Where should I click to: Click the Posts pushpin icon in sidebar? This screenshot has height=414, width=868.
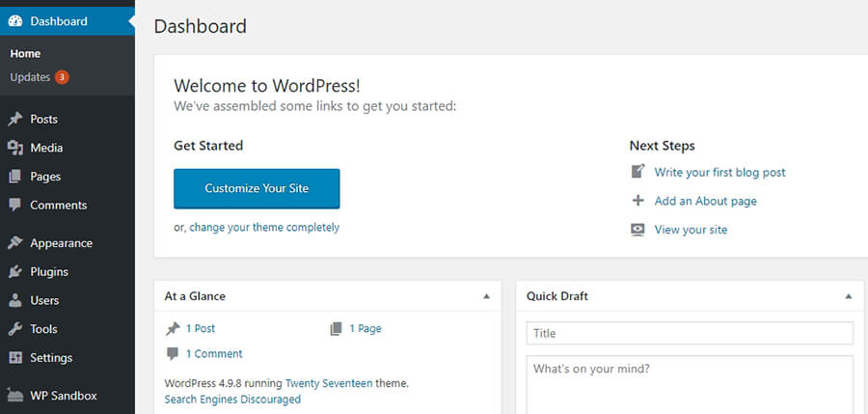tap(15, 119)
